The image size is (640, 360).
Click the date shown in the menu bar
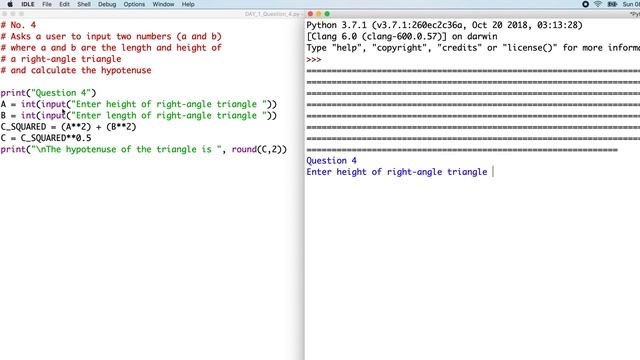(631, 4)
